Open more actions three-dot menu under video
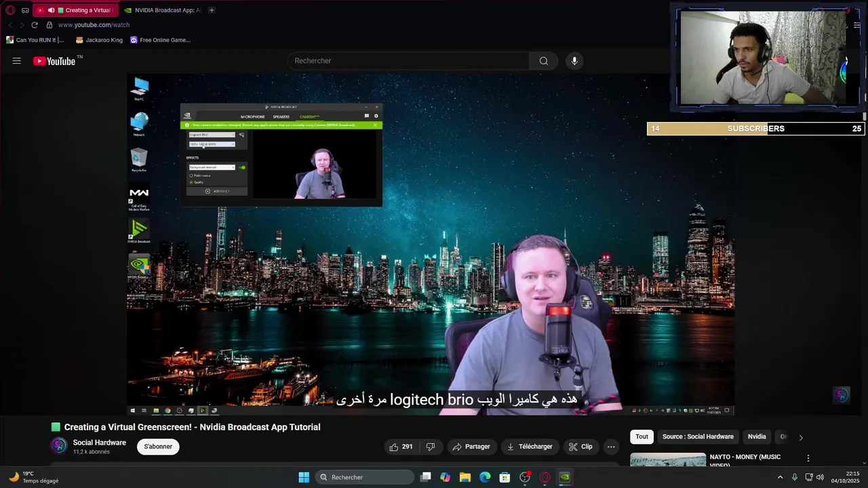This screenshot has width=868, height=488. click(611, 447)
